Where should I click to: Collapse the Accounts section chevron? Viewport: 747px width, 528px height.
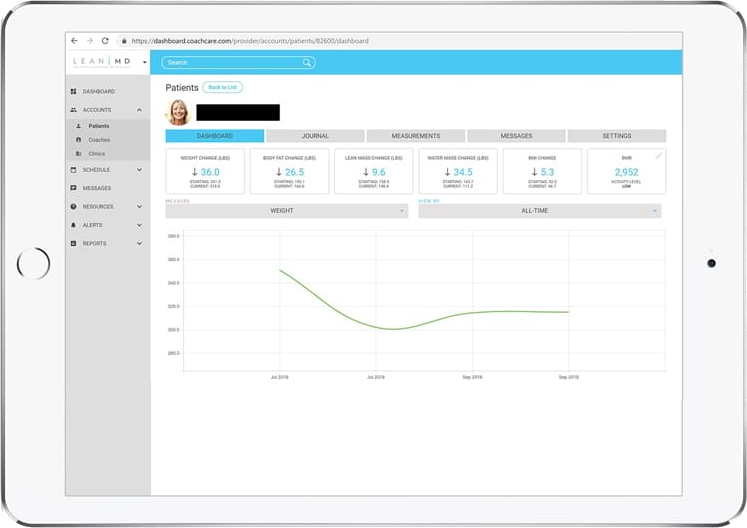click(x=139, y=110)
